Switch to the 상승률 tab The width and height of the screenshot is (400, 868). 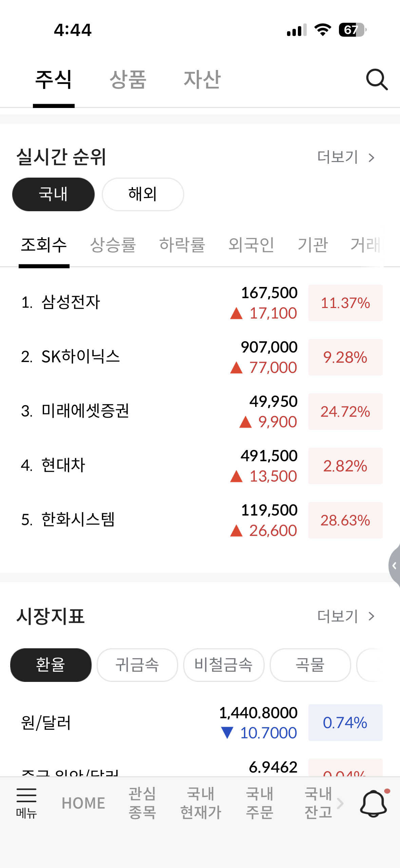click(113, 245)
